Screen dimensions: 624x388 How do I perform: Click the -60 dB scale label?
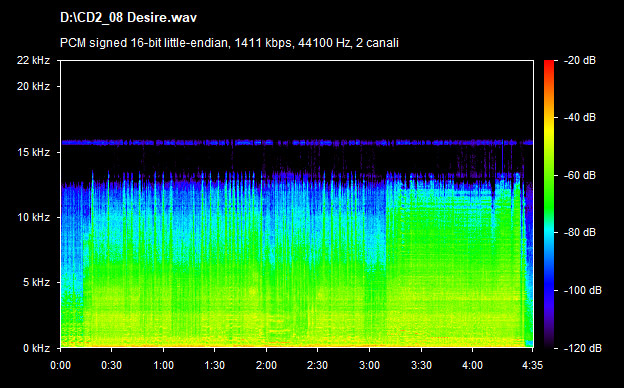[x=580, y=175]
